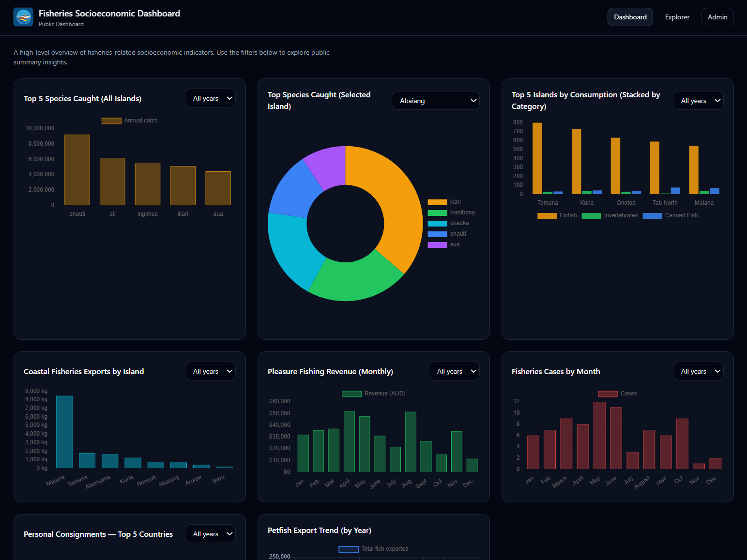Click the Aug revenue bar
This screenshot has height=560, width=747.
(x=411, y=442)
